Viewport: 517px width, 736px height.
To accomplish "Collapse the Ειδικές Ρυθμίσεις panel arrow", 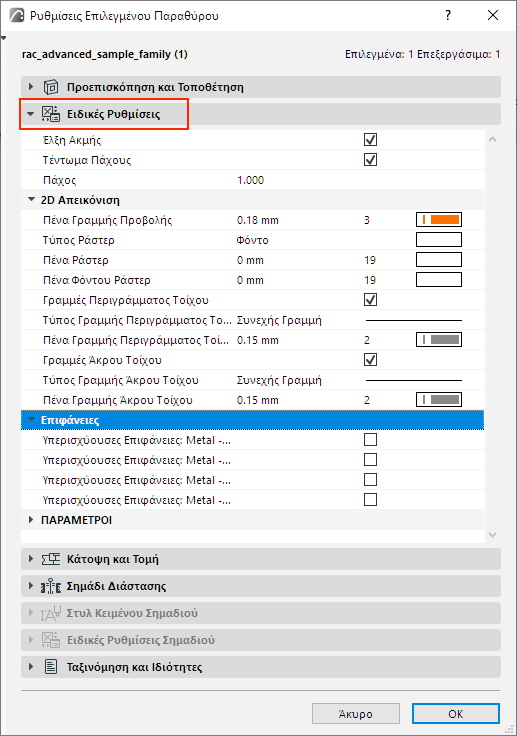I will pyautogui.click(x=31, y=114).
